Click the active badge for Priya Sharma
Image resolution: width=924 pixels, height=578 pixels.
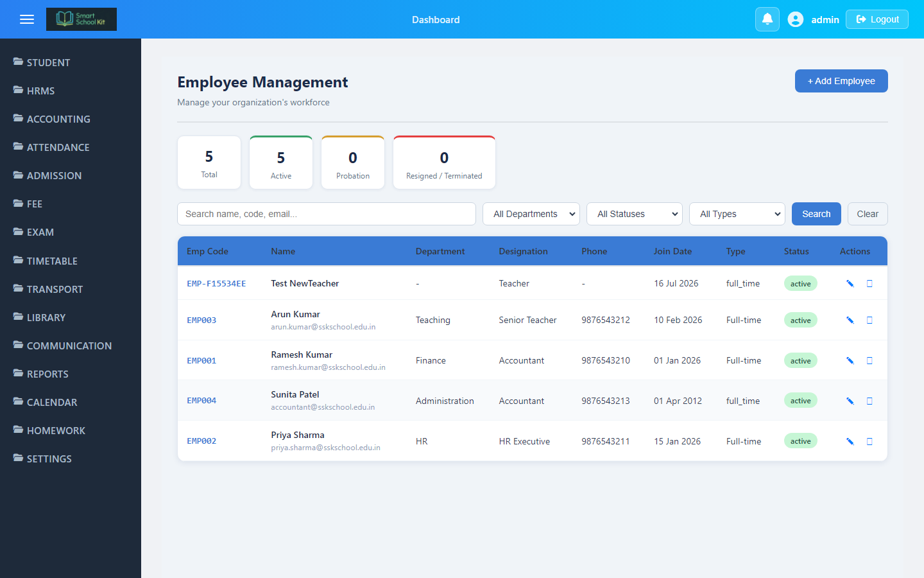(800, 441)
